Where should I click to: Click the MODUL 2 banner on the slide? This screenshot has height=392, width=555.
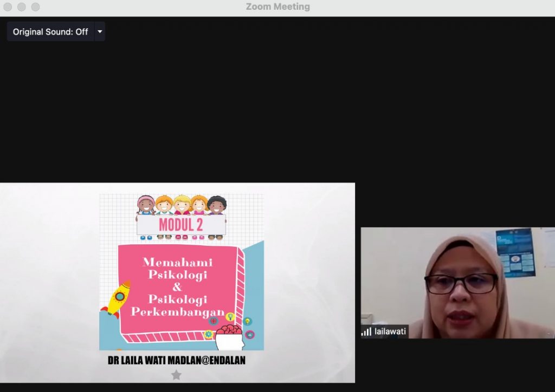tap(181, 224)
